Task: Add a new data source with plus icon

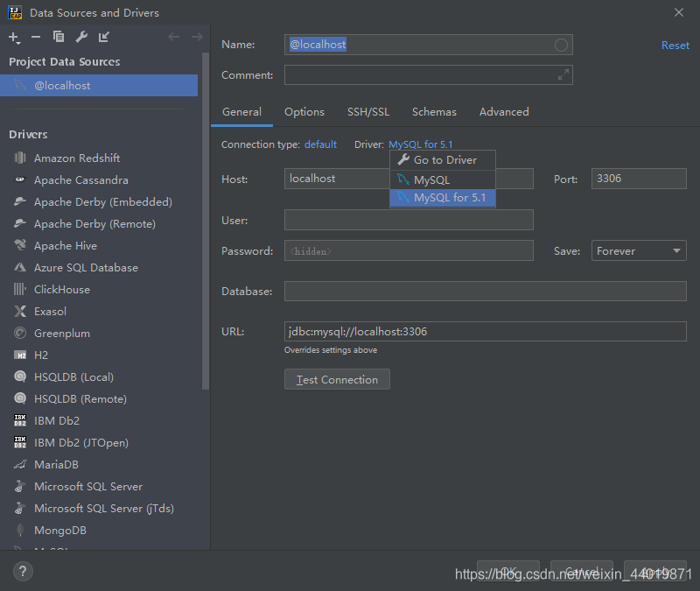Action: click(x=14, y=37)
